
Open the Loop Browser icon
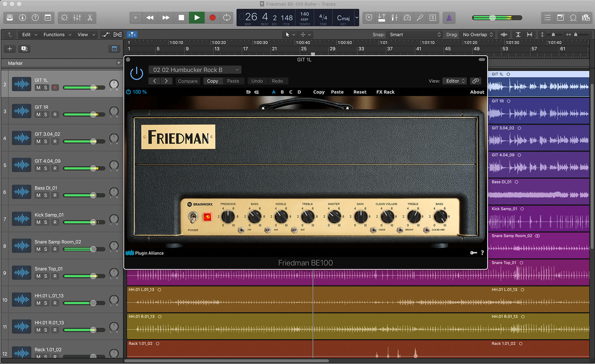click(573, 18)
